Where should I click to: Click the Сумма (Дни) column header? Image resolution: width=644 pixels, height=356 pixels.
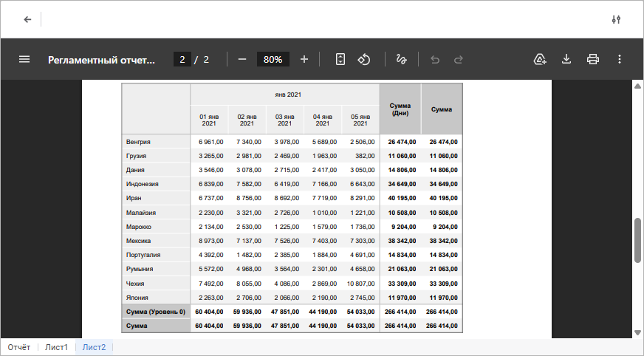pos(400,109)
